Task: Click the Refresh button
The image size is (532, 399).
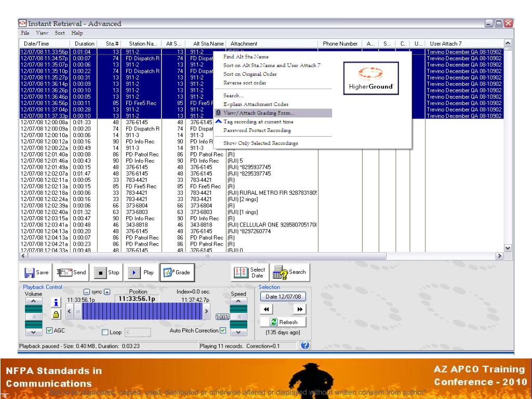Action: (x=283, y=322)
